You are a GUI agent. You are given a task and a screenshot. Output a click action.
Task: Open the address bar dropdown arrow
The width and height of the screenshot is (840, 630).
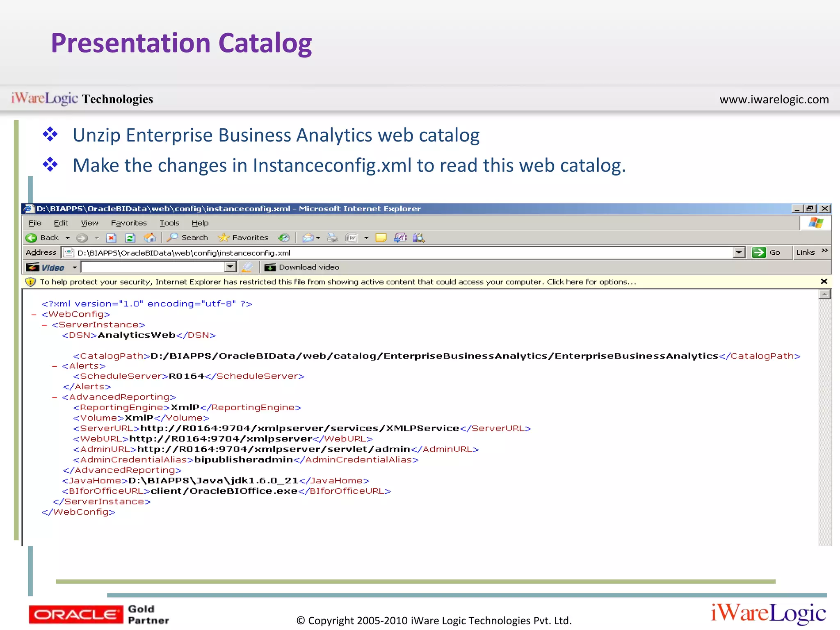pos(739,253)
